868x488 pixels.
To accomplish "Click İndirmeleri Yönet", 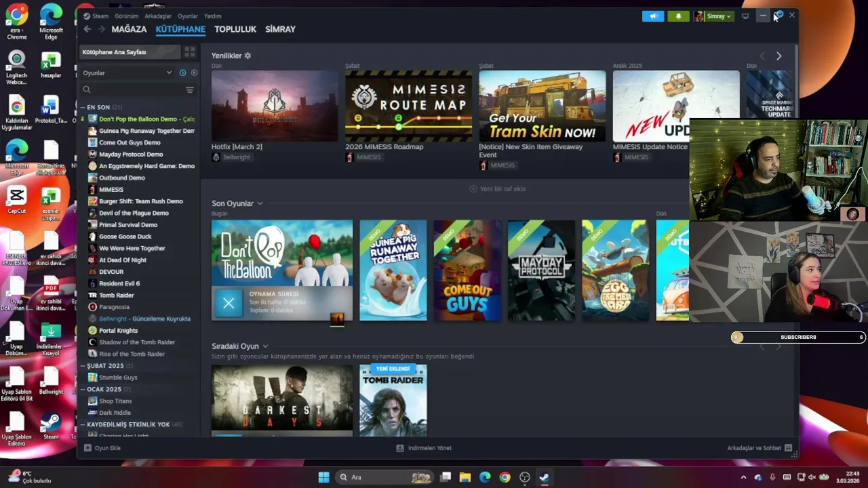I will pos(429,448).
